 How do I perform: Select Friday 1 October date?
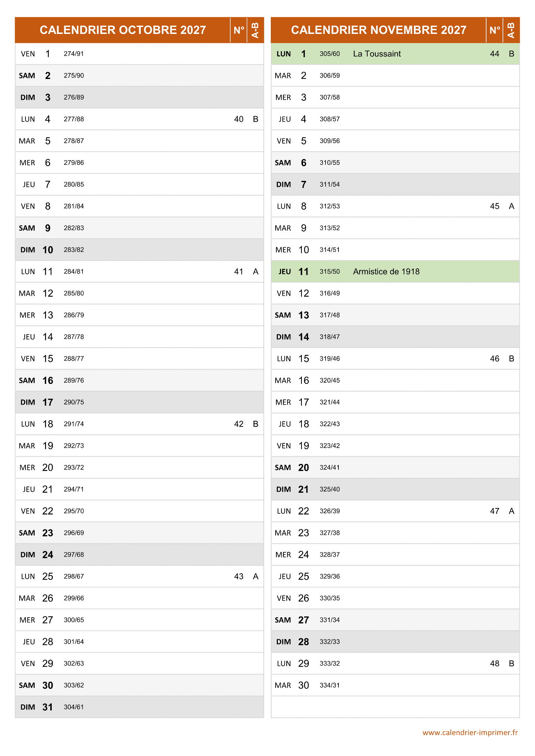coord(48,54)
